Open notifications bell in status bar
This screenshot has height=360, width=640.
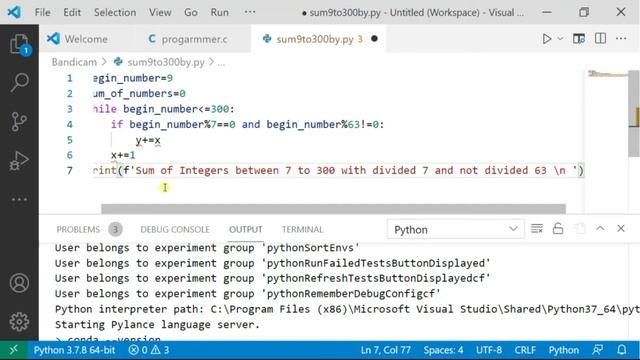point(622,350)
